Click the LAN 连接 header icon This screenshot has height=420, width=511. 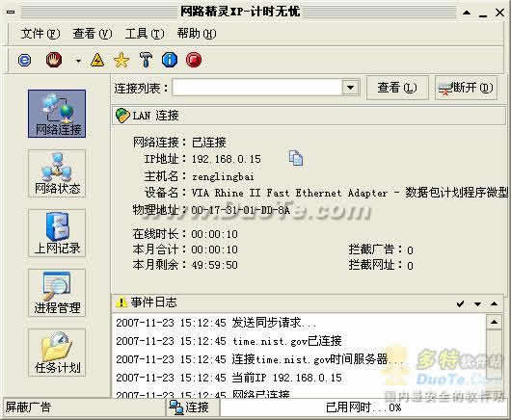point(122,116)
